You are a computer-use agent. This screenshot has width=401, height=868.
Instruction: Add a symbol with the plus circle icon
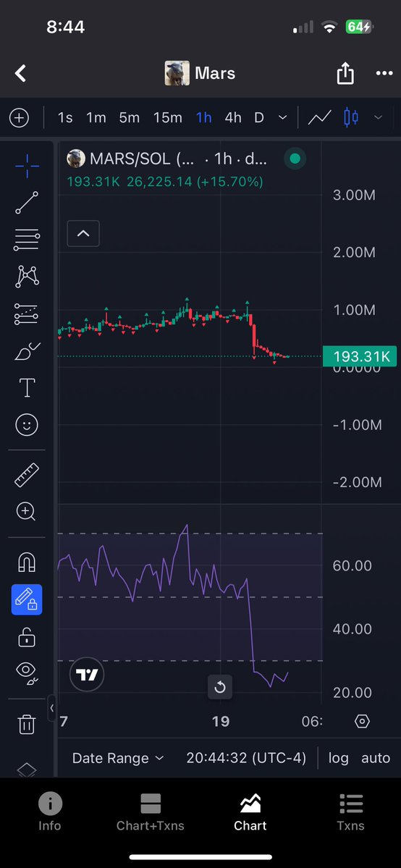point(20,117)
